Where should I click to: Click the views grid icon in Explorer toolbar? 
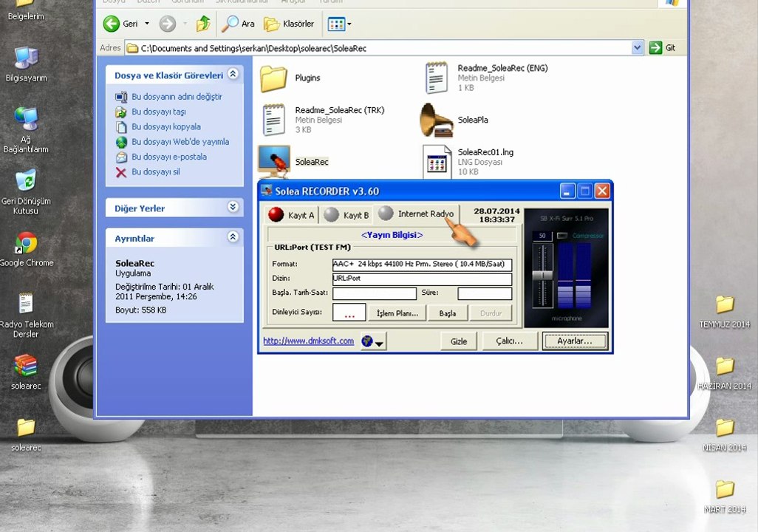click(x=336, y=24)
